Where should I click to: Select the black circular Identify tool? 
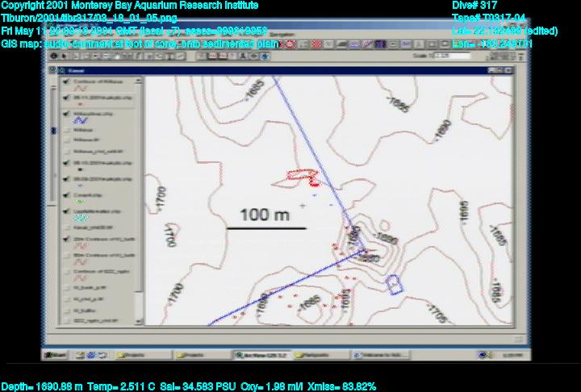54,56
